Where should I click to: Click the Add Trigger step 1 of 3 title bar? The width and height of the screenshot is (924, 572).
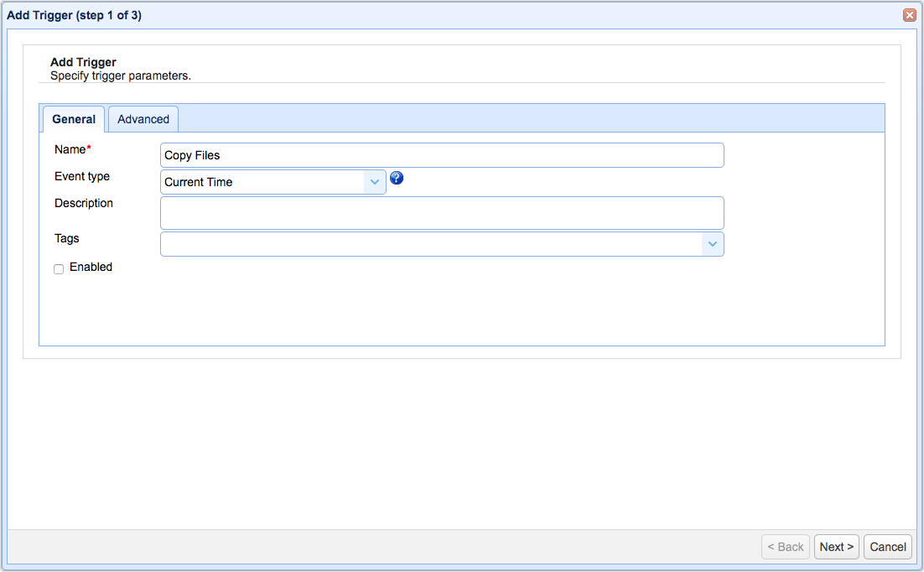coord(75,15)
